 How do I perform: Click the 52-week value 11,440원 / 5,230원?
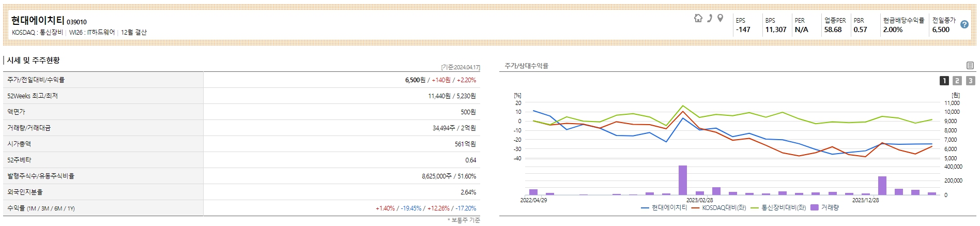452,96
